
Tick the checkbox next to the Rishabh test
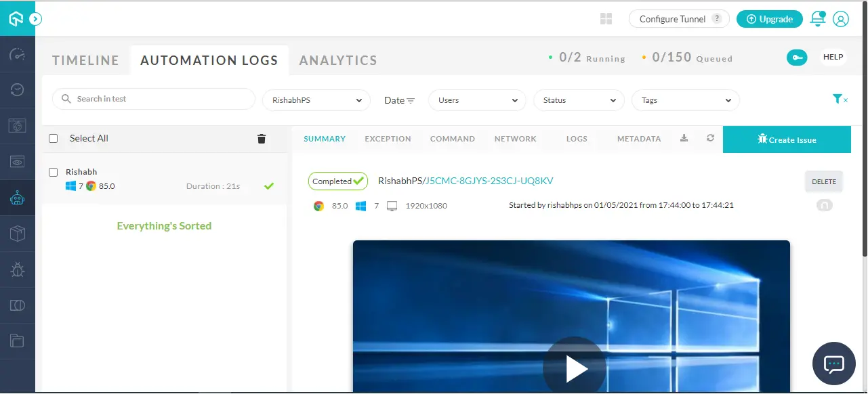tap(54, 172)
